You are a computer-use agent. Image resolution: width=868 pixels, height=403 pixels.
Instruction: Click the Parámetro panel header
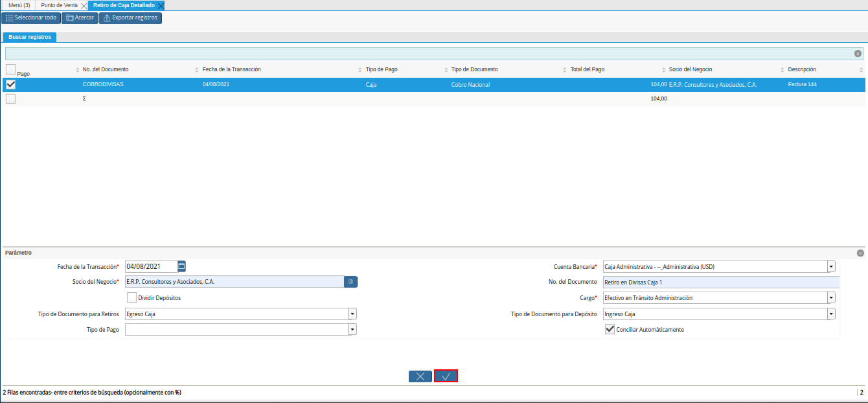click(18, 253)
